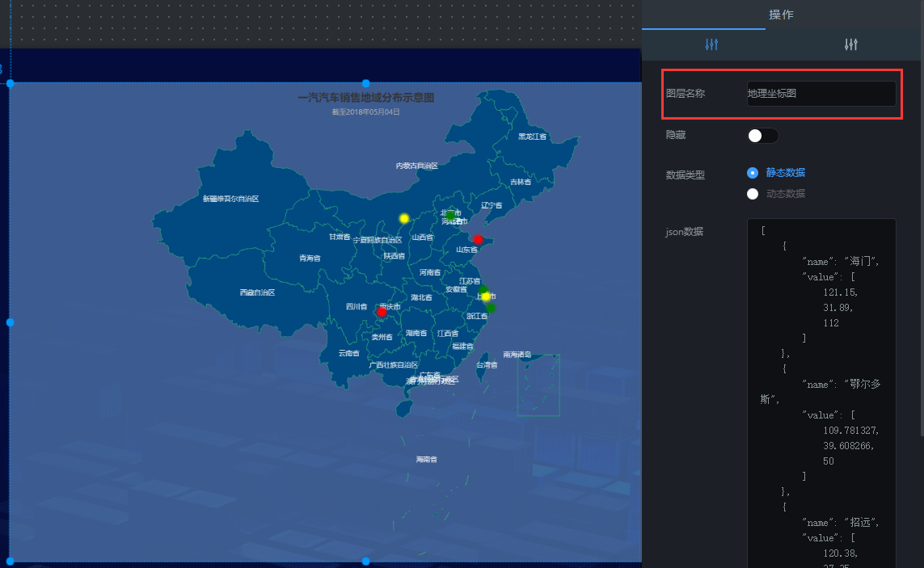Click the "海门" name value in json
This screenshot has width=924, height=568.
click(862, 262)
